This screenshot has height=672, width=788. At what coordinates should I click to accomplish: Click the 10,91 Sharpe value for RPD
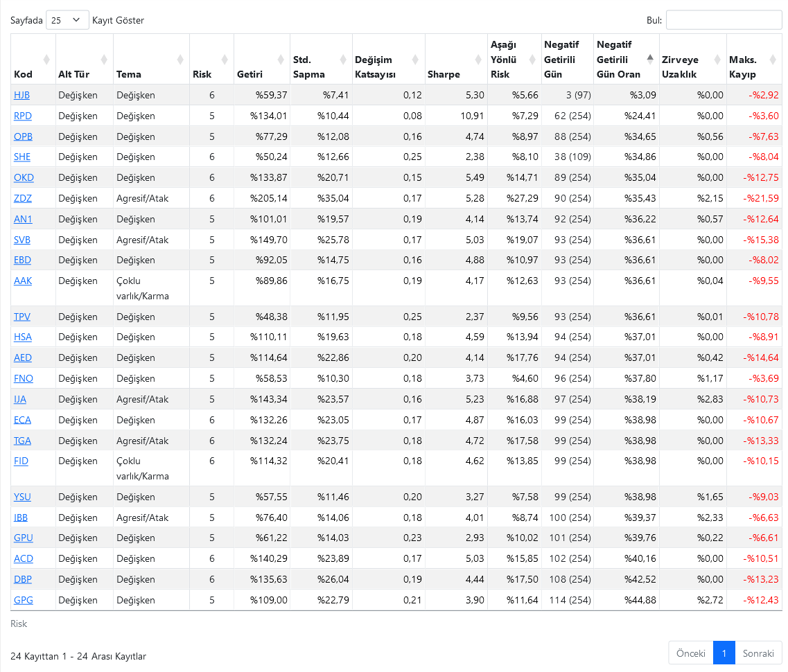tap(472, 116)
